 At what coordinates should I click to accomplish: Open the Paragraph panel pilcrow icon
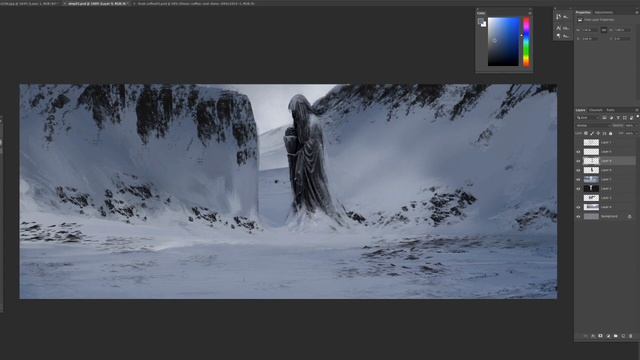[558, 36]
